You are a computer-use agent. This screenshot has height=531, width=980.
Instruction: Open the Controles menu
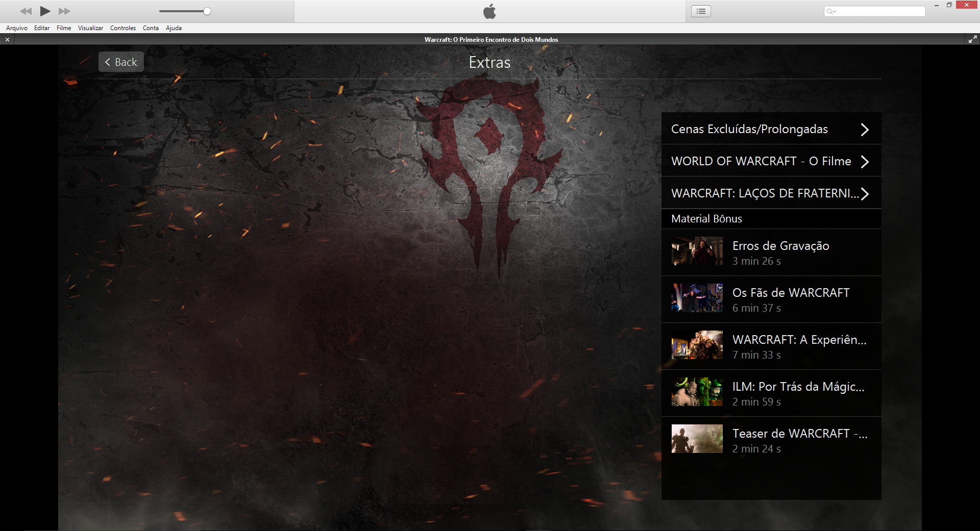coord(122,28)
